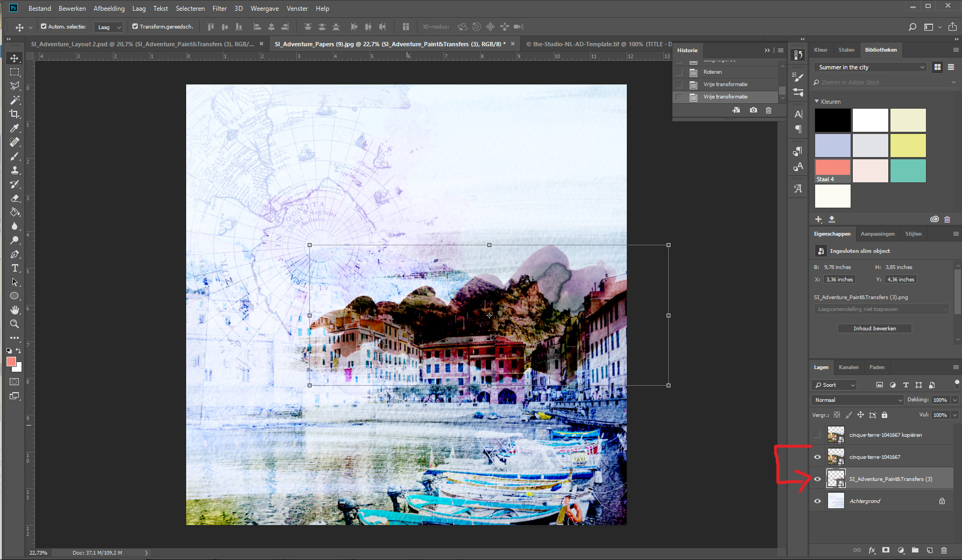Select the Type tool

point(15,268)
